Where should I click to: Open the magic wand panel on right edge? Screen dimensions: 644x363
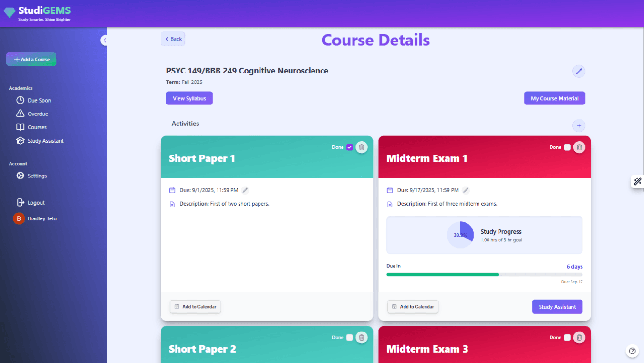[x=638, y=181]
